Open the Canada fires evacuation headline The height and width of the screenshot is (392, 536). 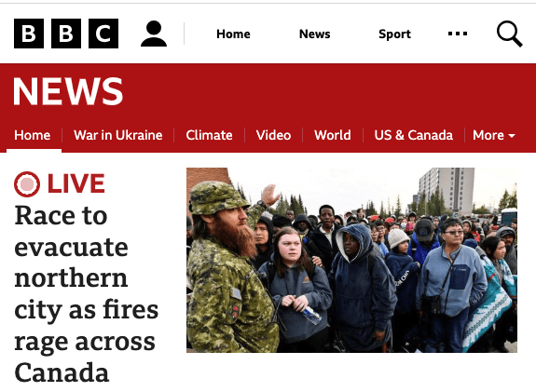coord(86,293)
